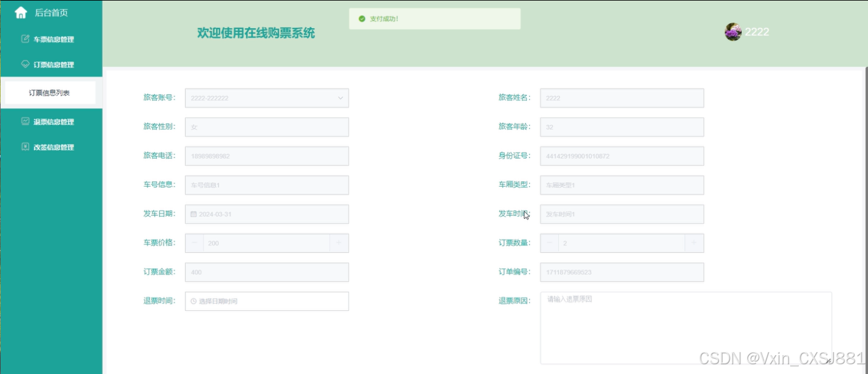The height and width of the screenshot is (374, 868).
Task: Click the chart icon beside 退票信息管理
Action: (25, 121)
